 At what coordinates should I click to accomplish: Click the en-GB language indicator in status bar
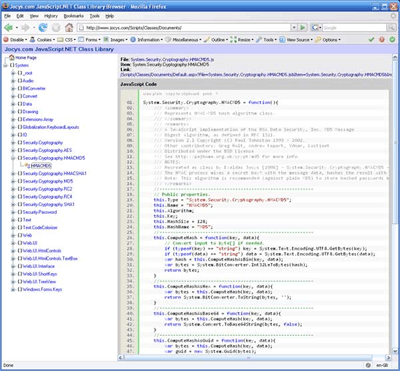381,365
